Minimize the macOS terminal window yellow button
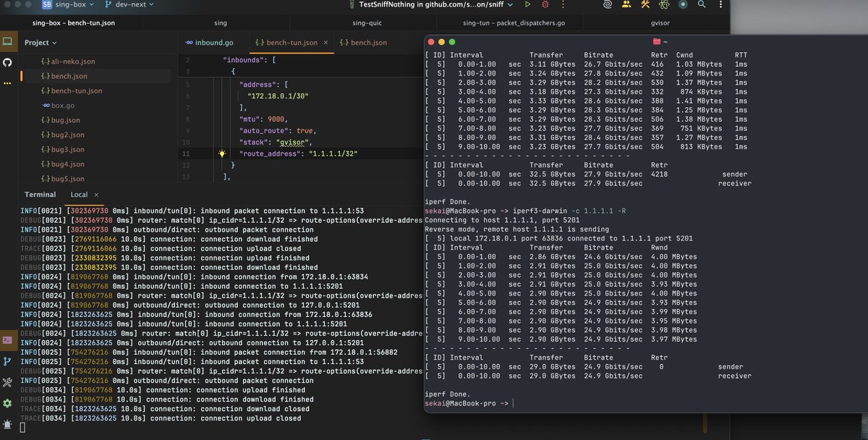The width and height of the screenshot is (868, 440). point(441,42)
